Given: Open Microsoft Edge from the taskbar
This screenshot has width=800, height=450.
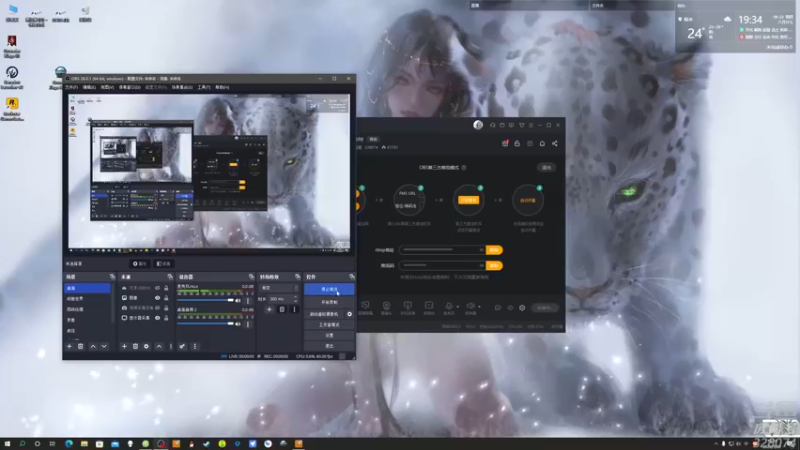Looking at the screenshot, I should coord(69,444).
